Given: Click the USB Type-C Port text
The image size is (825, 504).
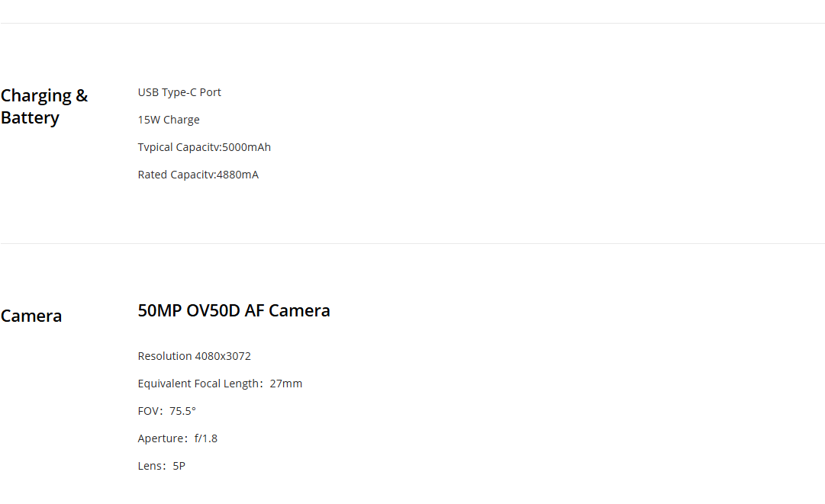Looking at the screenshot, I should coord(179,92).
